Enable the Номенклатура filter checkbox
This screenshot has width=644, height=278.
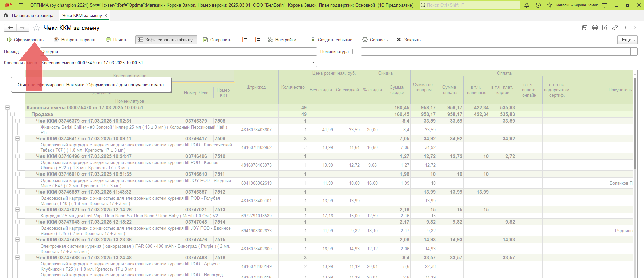(355, 52)
